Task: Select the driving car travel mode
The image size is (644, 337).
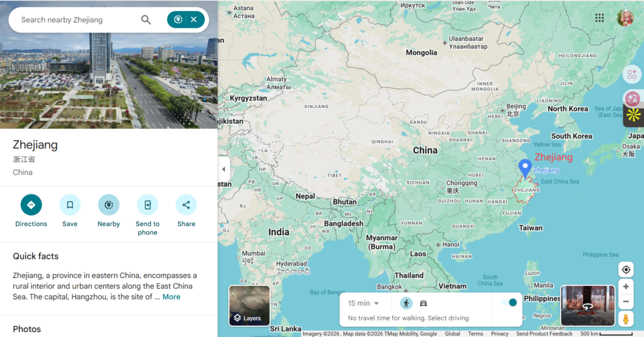Action: 424,303
